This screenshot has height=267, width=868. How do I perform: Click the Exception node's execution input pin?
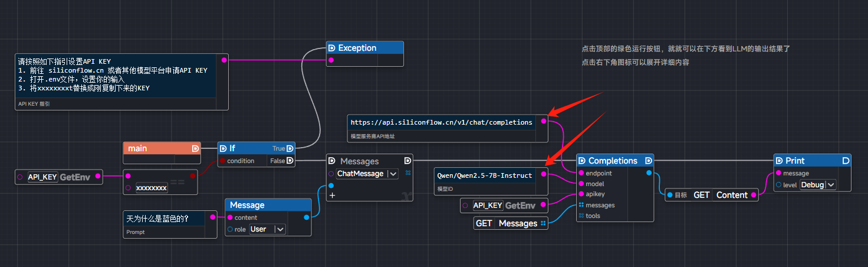(331, 48)
